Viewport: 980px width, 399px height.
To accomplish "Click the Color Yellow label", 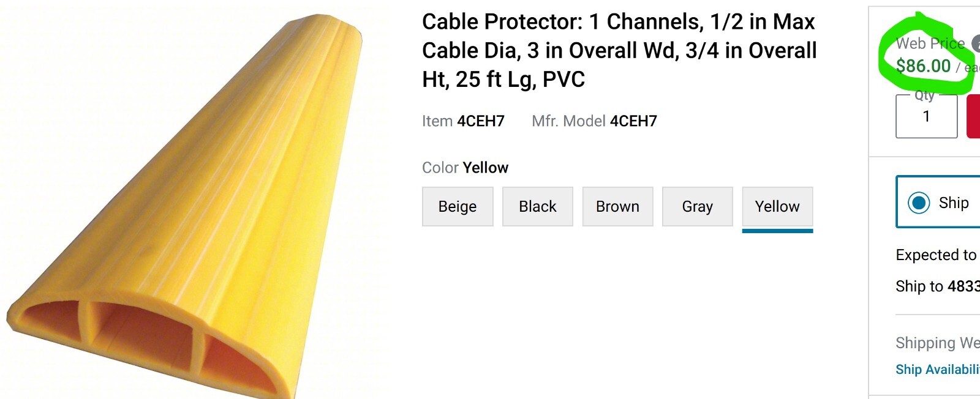I will (x=465, y=168).
